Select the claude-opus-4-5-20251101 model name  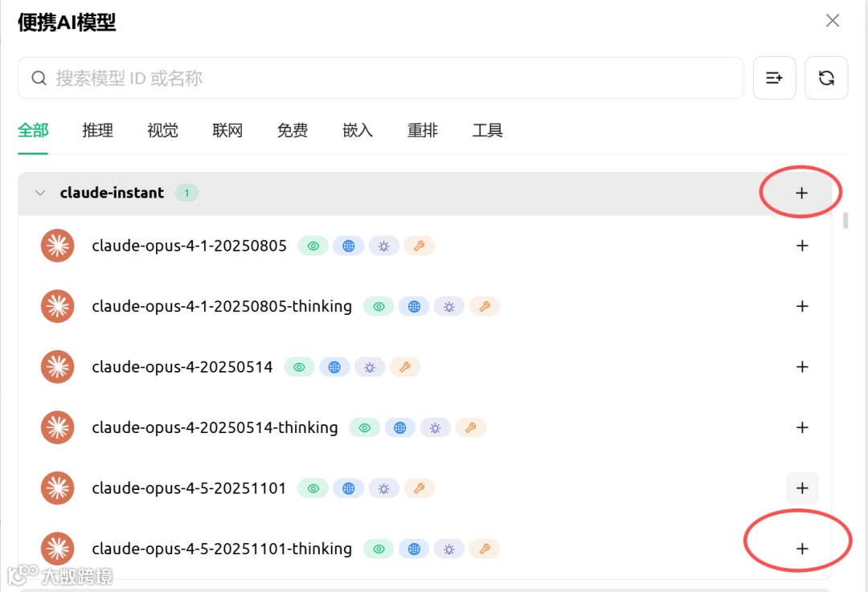[x=189, y=488]
